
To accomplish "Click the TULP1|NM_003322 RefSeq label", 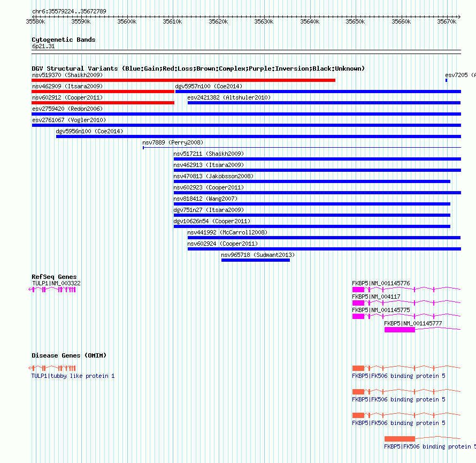I will (x=56, y=283).
